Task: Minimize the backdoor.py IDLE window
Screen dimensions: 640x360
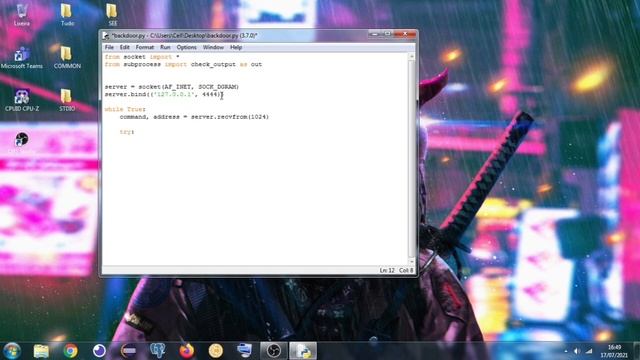Action: pyautogui.click(x=375, y=34)
